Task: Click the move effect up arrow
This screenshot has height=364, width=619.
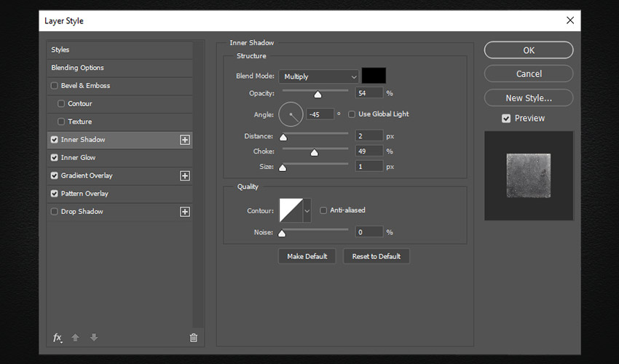Action: click(x=75, y=337)
